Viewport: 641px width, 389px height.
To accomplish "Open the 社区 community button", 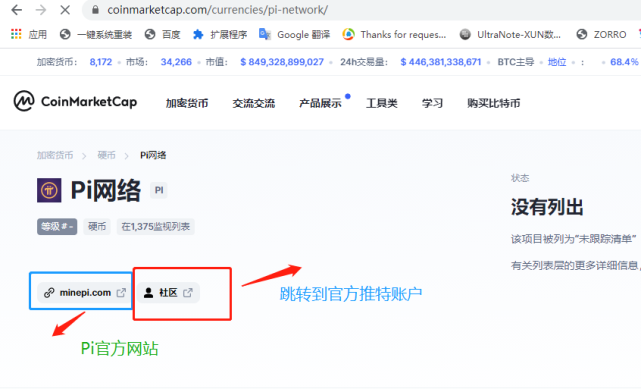I will [x=168, y=293].
